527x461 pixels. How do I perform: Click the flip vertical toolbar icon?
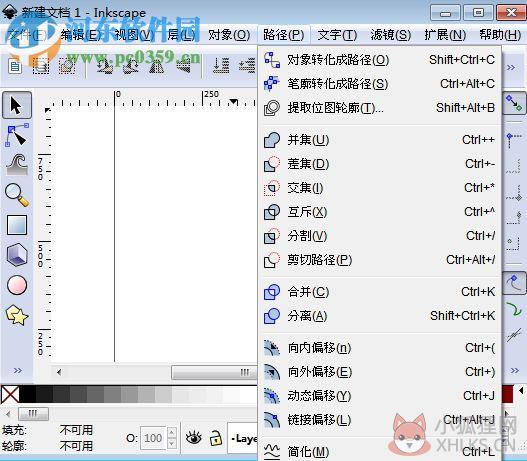pyautogui.click(x=183, y=66)
